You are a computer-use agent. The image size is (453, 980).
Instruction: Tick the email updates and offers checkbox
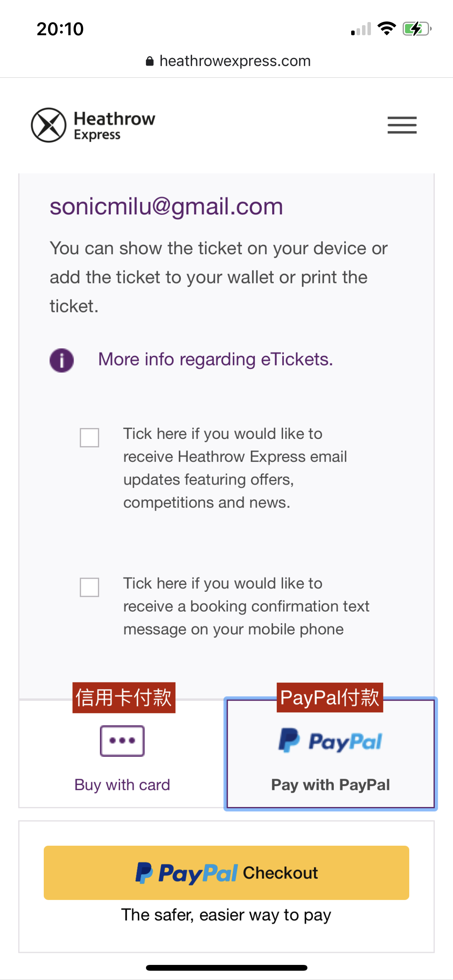[89, 437]
